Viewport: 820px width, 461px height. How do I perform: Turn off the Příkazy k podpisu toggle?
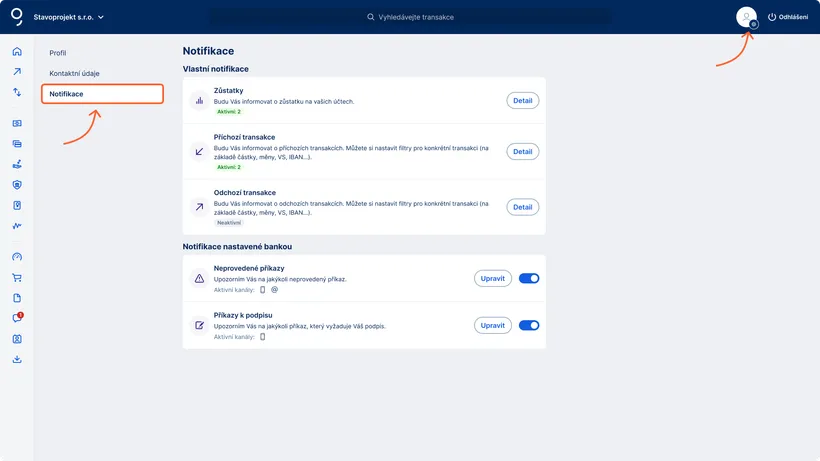529,325
